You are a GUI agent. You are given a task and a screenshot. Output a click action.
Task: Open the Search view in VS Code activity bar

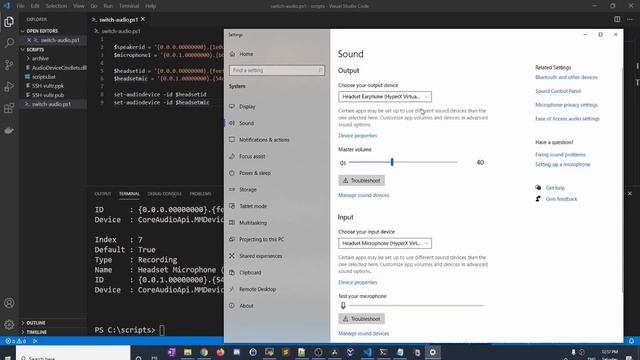(x=9, y=43)
